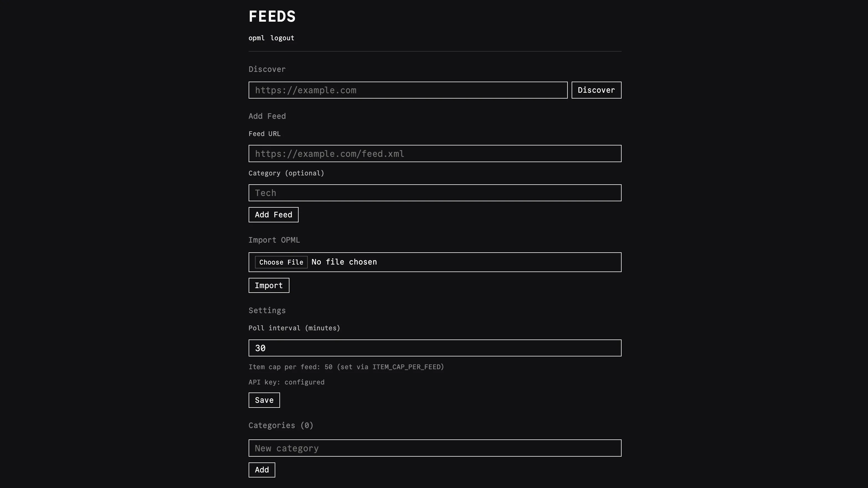
Task: Save settings with the Save button
Action: coord(264,400)
